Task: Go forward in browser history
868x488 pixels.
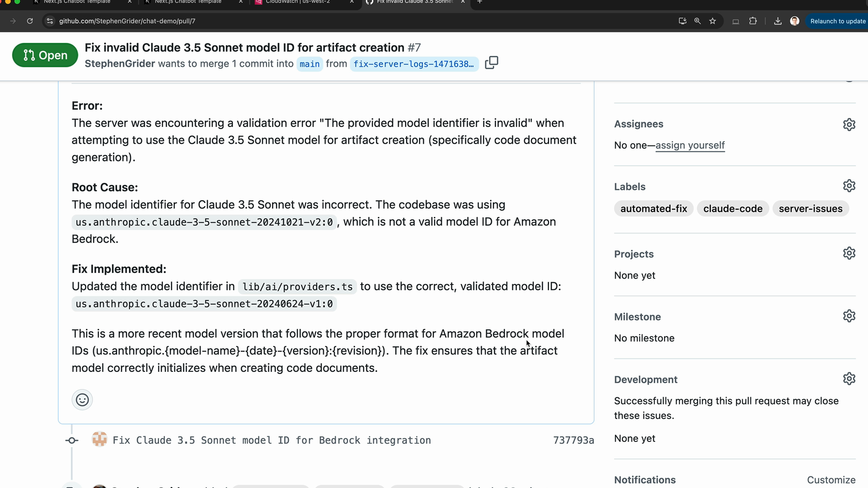Action: (13, 21)
